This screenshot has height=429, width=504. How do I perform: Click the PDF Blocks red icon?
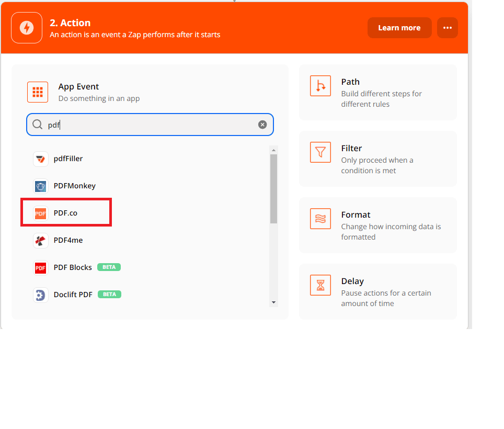[x=41, y=267]
